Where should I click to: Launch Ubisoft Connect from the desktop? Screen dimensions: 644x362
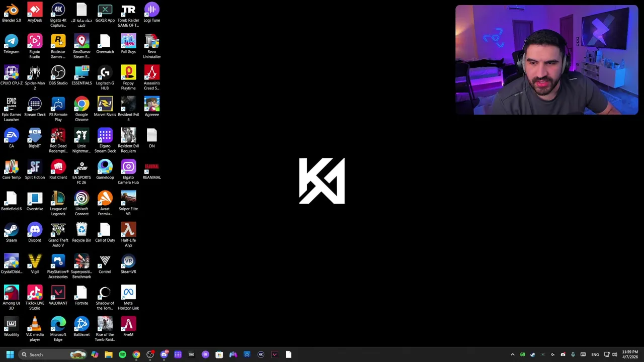click(82, 204)
